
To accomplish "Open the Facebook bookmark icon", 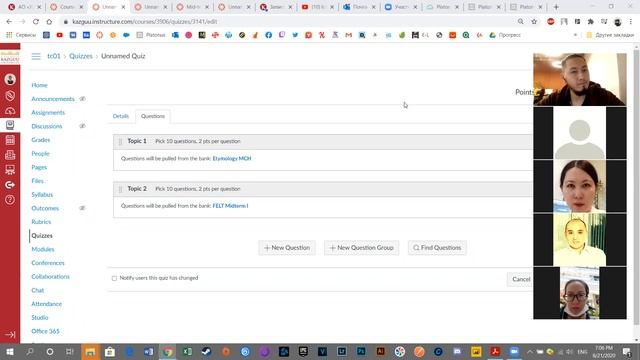I will click(268, 35).
